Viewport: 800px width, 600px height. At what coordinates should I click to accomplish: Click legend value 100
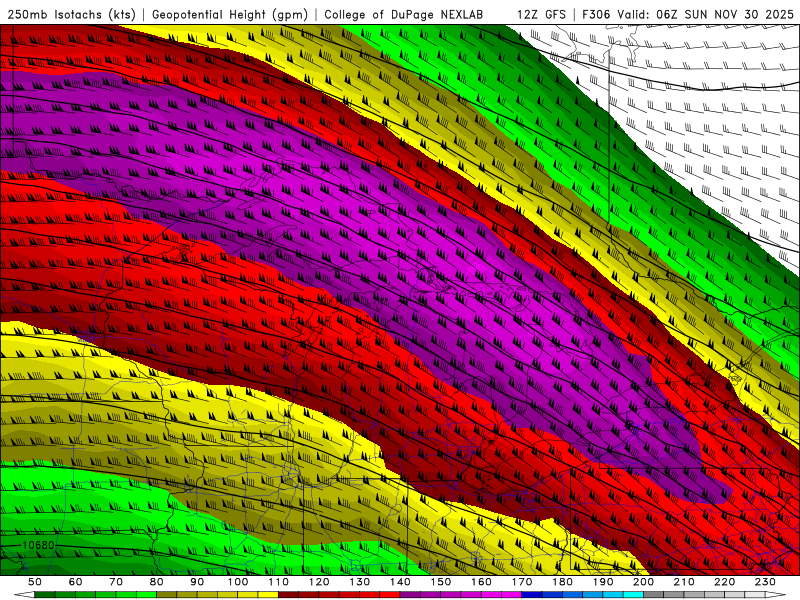click(x=237, y=582)
